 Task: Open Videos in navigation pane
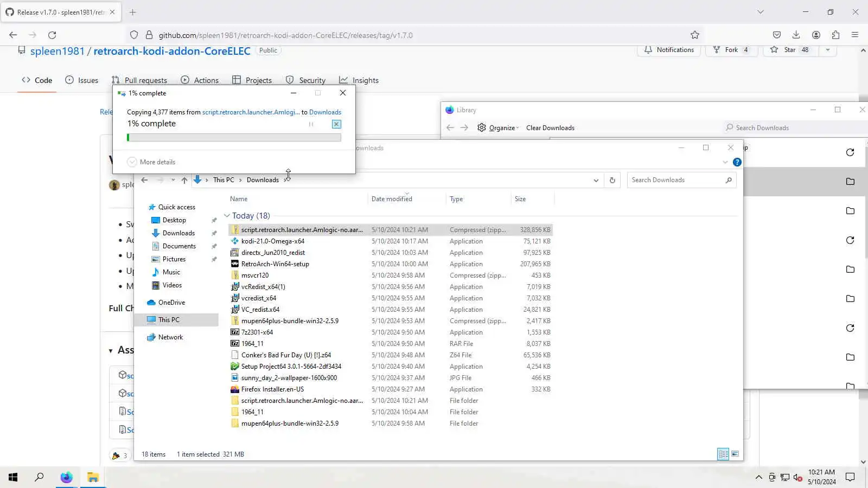[172, 285]
